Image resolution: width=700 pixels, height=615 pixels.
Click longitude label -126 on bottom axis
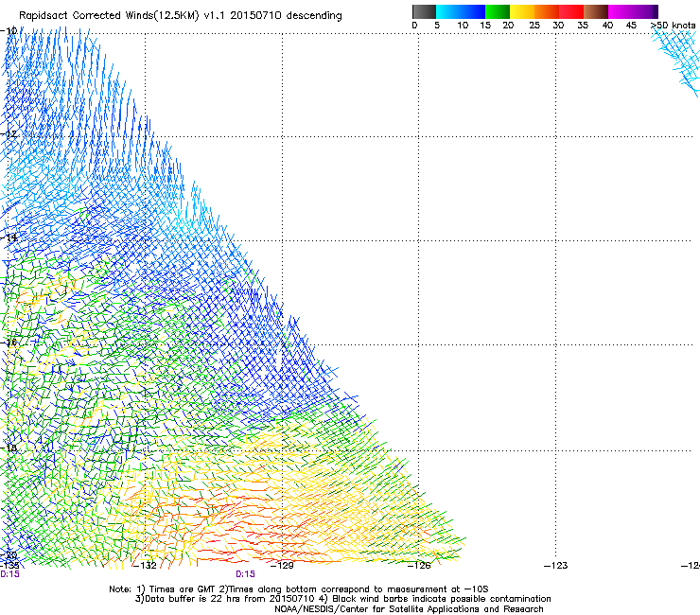click(419, 566)
